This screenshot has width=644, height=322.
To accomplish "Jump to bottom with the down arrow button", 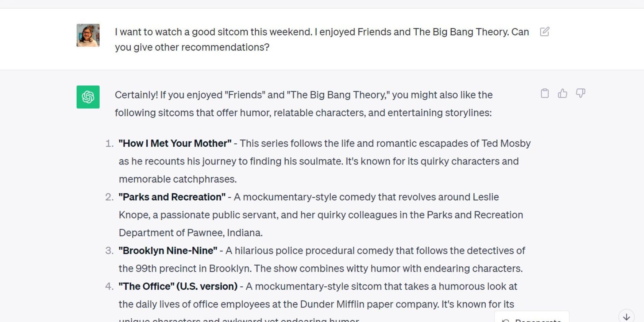I will click(x=626, y=317).
